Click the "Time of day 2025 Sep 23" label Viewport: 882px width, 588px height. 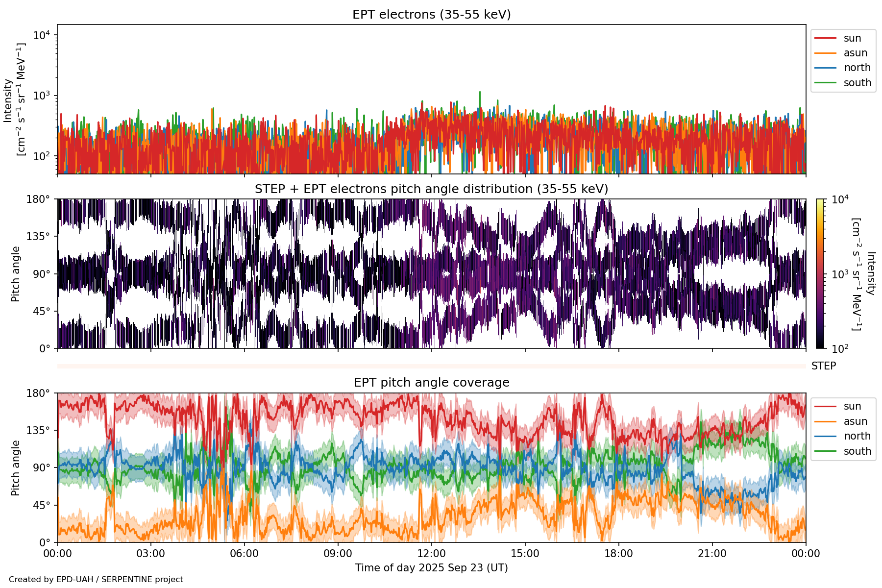pyautogui.click(x=431, y=568)
